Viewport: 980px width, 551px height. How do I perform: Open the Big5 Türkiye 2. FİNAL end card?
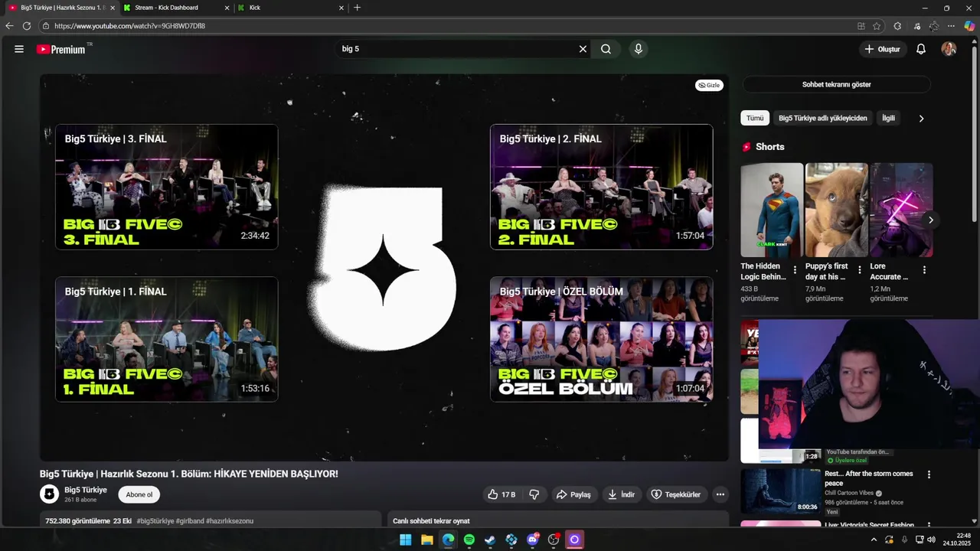[601, 187]
